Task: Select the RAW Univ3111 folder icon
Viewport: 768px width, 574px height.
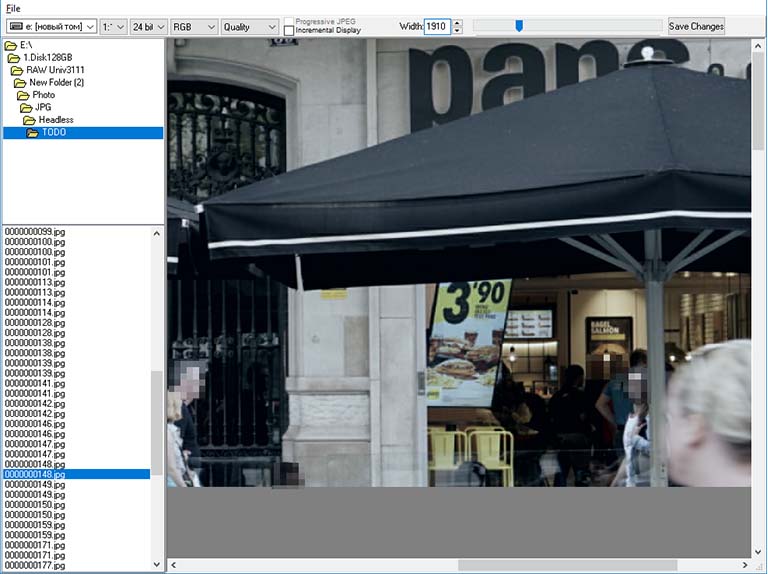Action: (x=18, y=70)
